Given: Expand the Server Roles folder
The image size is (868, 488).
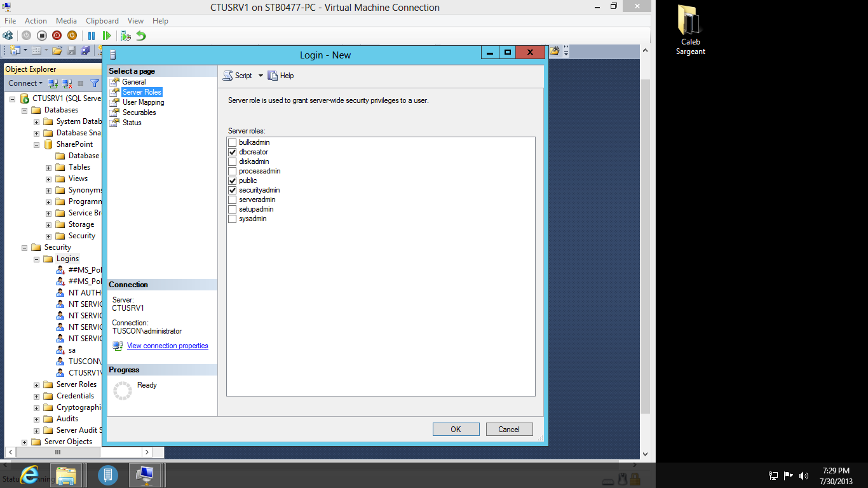Looking at the screenshot, I should click(x=36, y=385).
